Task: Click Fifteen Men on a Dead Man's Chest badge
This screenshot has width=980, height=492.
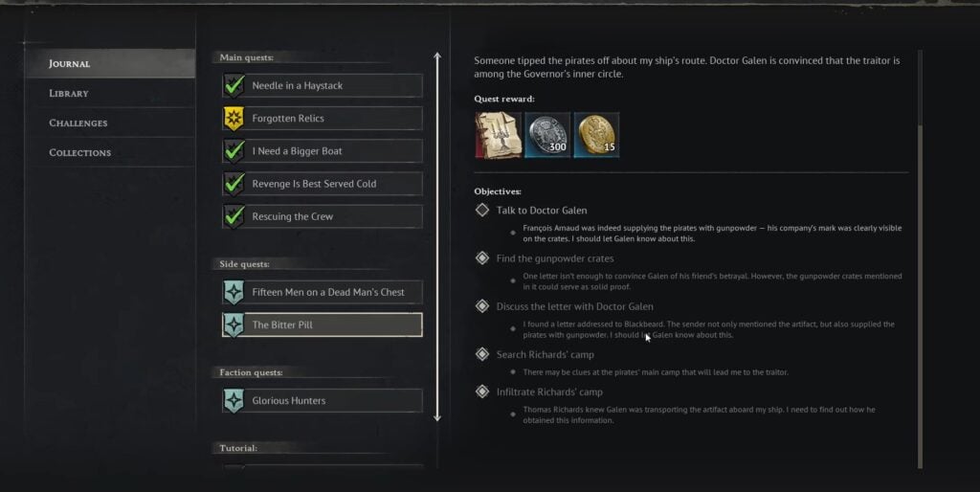Action: click(234, 292)
